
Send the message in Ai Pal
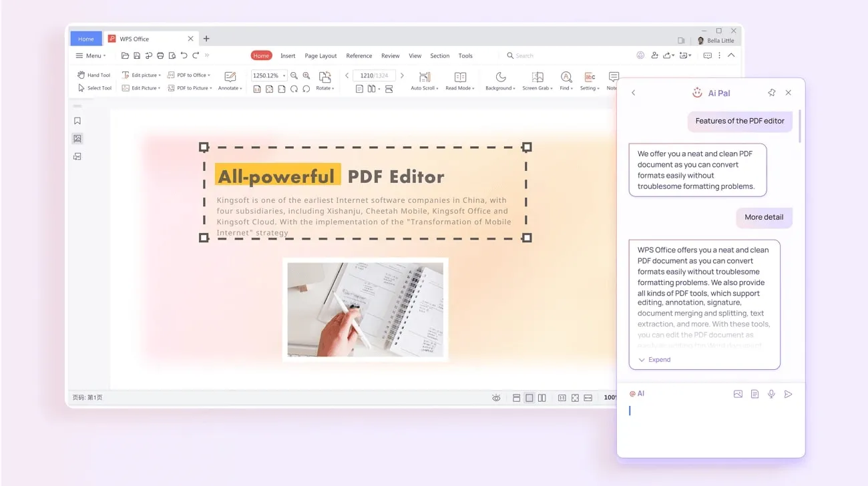coord(788,394)
